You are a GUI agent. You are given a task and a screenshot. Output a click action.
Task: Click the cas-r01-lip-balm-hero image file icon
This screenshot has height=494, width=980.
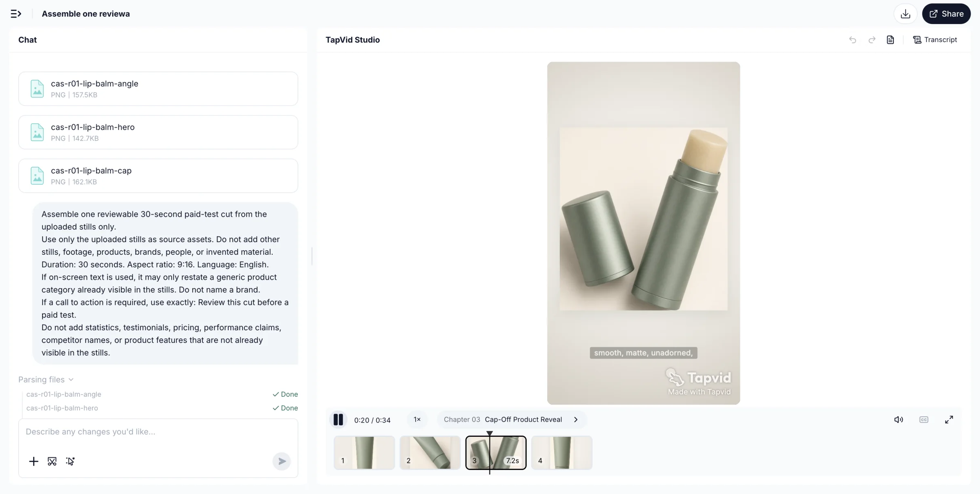pos(37,132)
